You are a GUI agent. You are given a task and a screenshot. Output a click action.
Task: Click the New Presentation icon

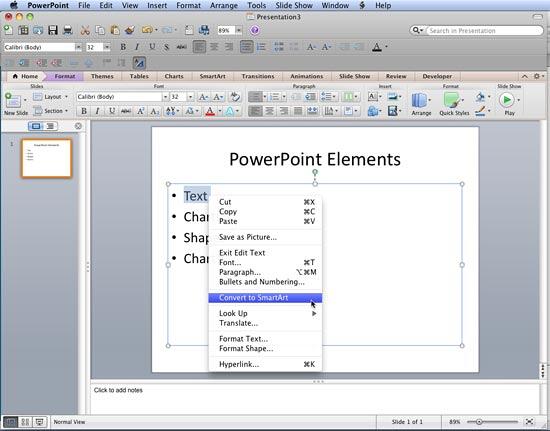(8, 30)
